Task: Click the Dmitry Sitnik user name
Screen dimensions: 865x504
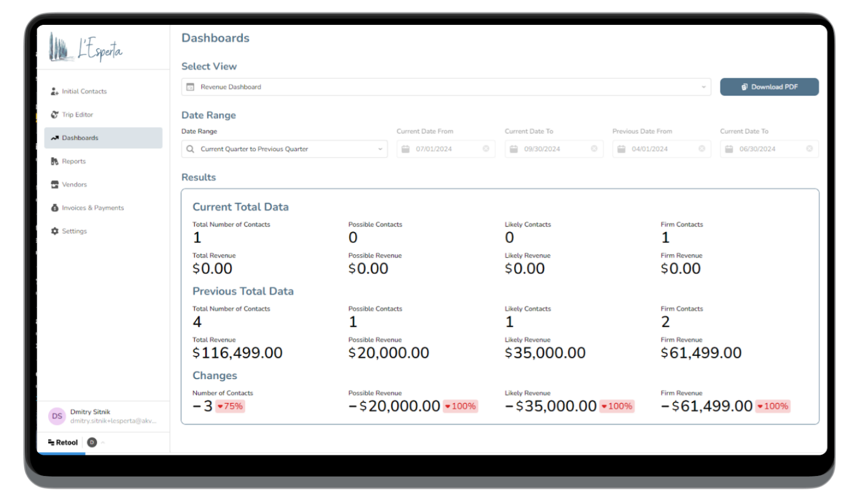Action: 90,412
